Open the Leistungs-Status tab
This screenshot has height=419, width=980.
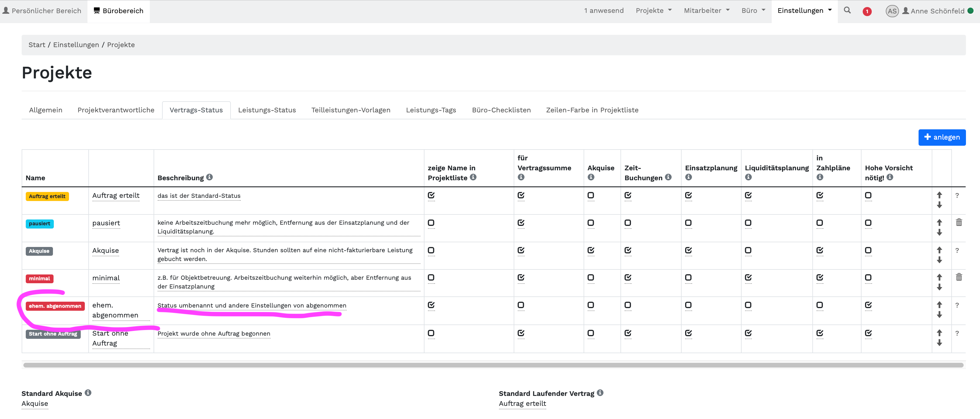tap(267, 110)
